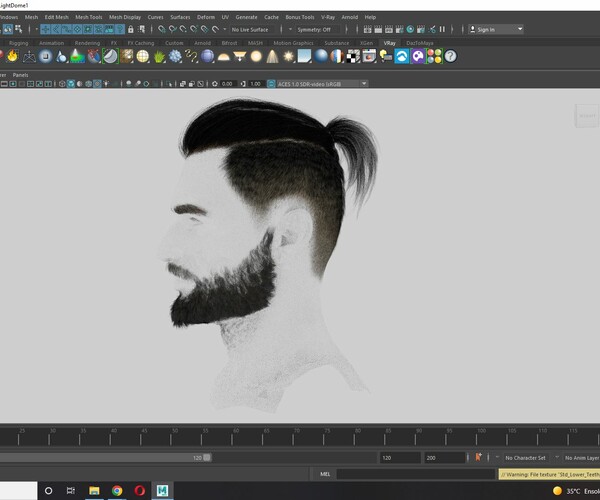Expand the Sign In dropdown arrow
The image size is (600, 500).
(520, 29)
